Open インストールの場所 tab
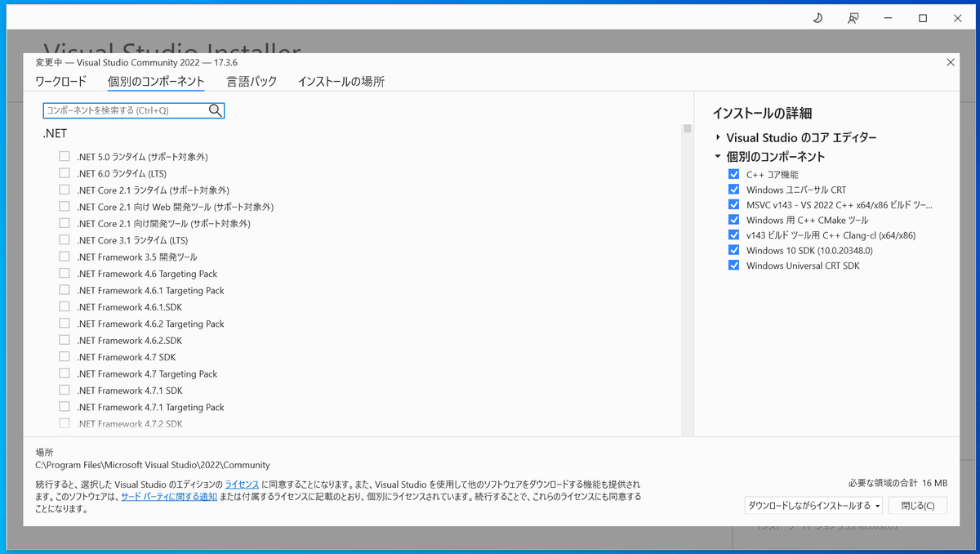 coord(341,82)
